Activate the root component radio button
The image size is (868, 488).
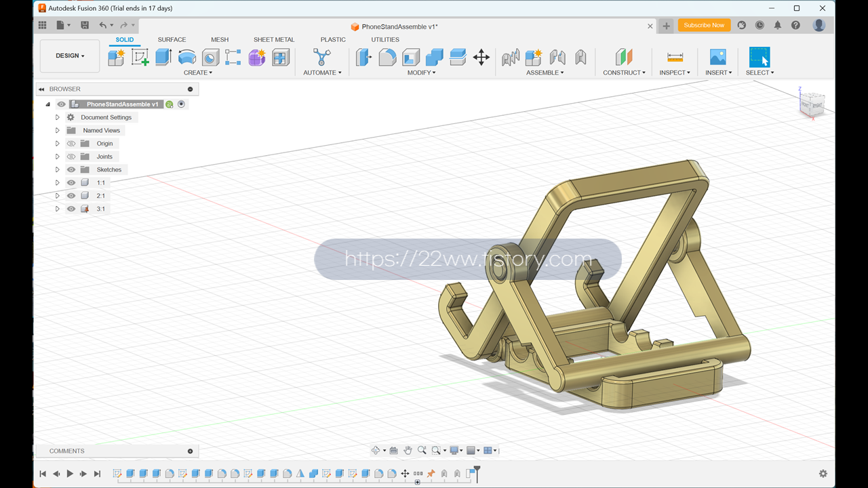tap(181, 104)
